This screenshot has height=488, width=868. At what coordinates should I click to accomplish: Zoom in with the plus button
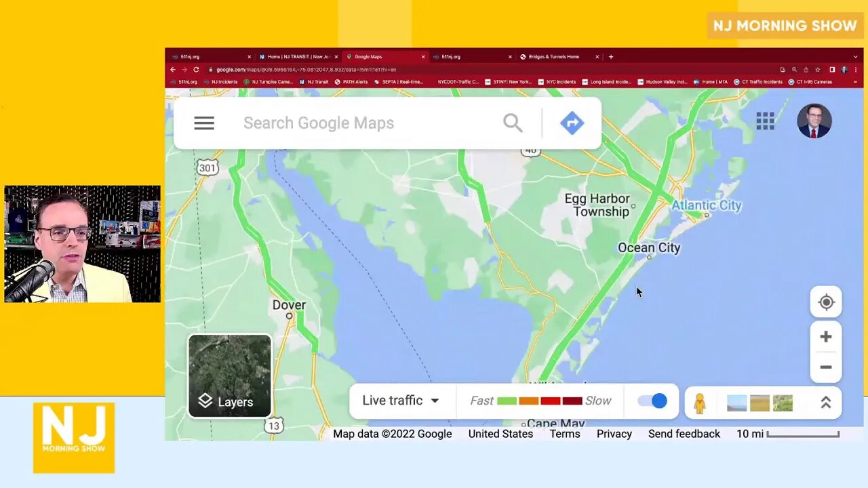[x=826, y=337]
